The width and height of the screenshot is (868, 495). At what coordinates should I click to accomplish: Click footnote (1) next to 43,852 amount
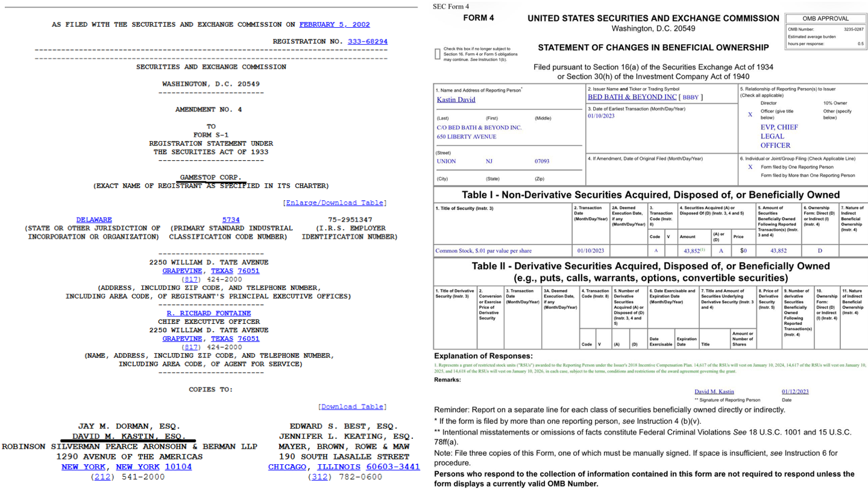(703, 248)
